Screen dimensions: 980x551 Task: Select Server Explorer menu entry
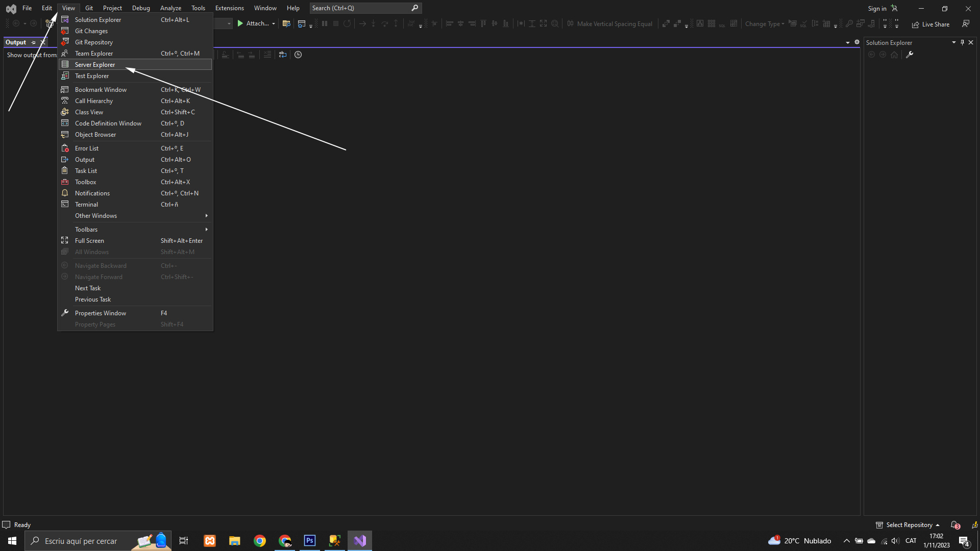[95, 65]
